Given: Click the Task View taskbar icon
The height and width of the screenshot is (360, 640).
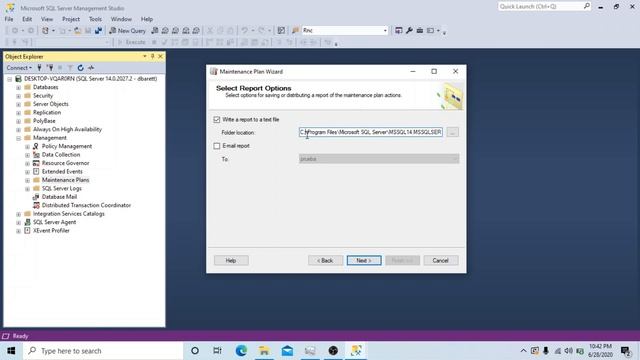Looking at the screenshot, I should pyautogui.click(x=218, y=351).
